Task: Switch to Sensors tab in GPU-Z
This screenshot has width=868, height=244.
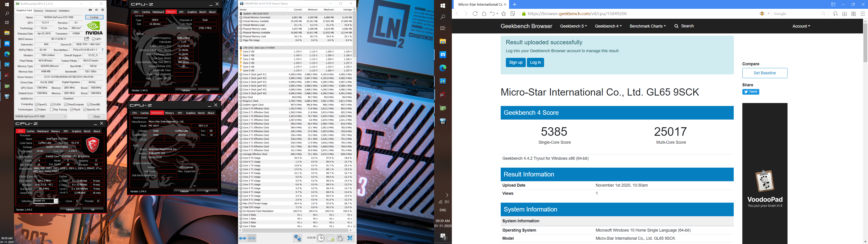Action: [x=38, y=11]
